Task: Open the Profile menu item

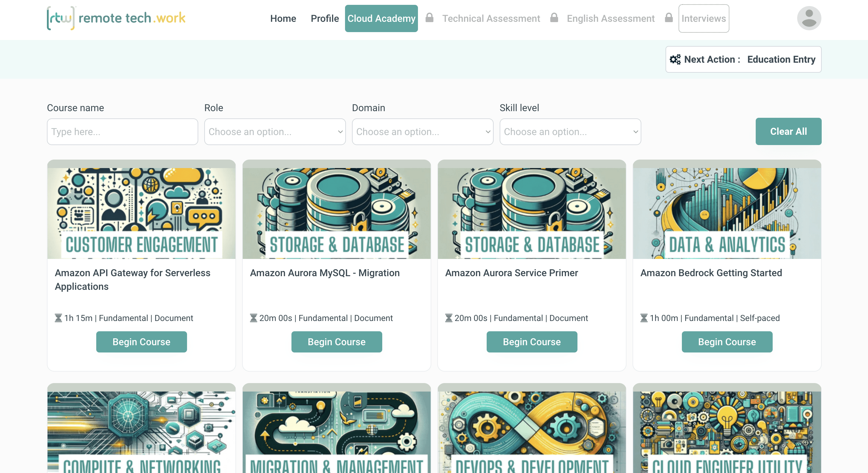Action: pos(324,18)
